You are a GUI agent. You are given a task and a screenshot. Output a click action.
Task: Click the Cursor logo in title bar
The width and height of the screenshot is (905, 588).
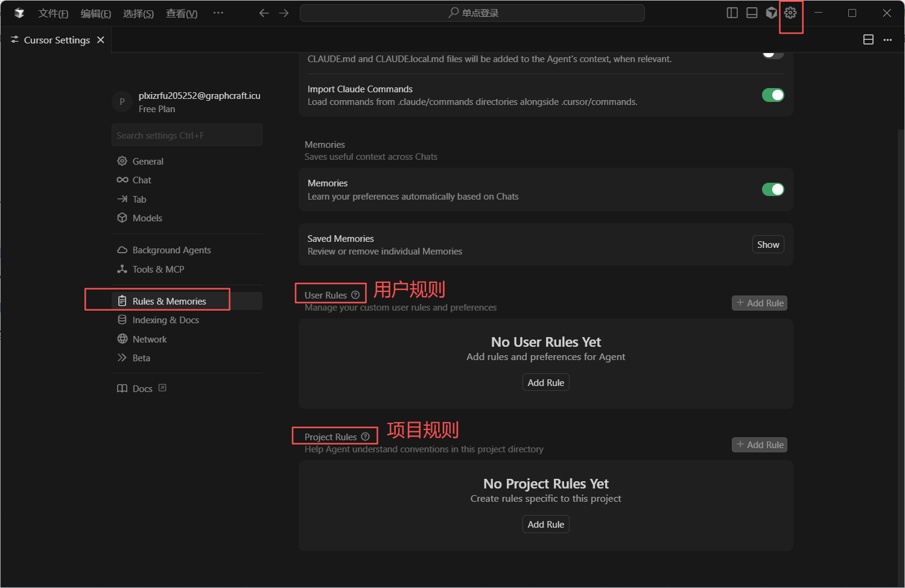coord(19,13)
